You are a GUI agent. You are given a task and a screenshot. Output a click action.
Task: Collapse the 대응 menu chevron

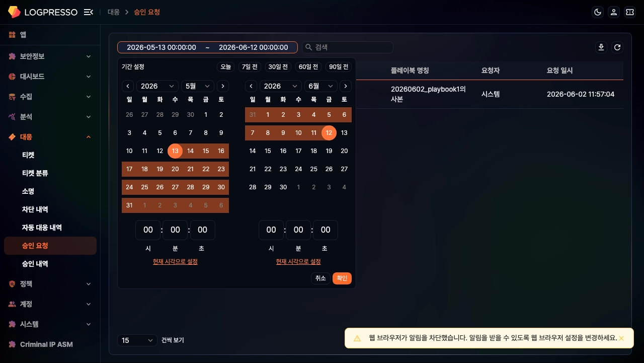click(89, 137)
